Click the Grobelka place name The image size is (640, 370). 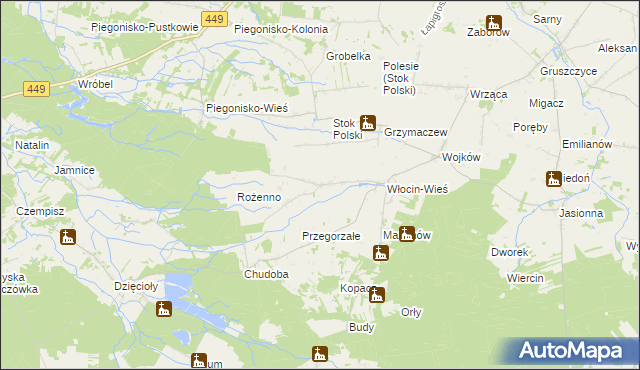click(348, 56)
